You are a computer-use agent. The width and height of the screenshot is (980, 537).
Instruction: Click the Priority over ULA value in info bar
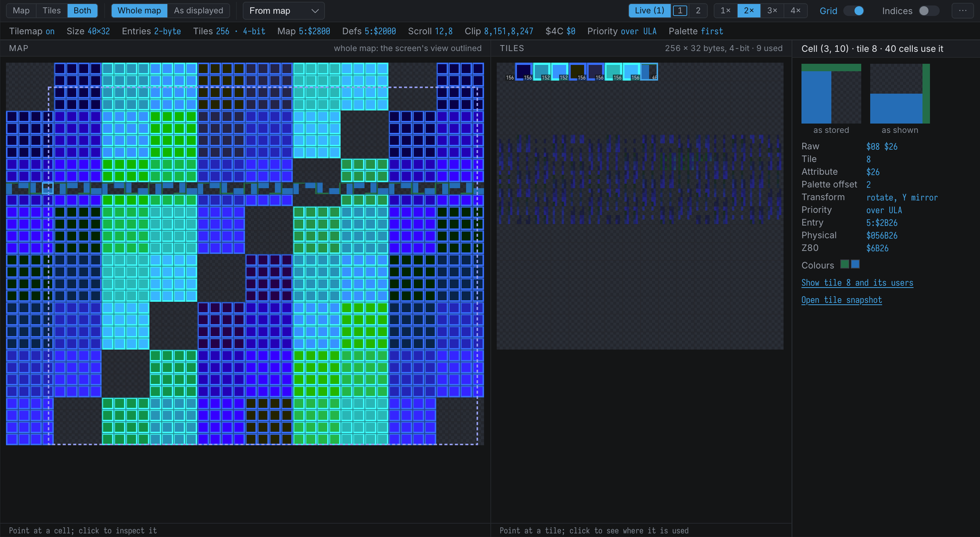639,32
